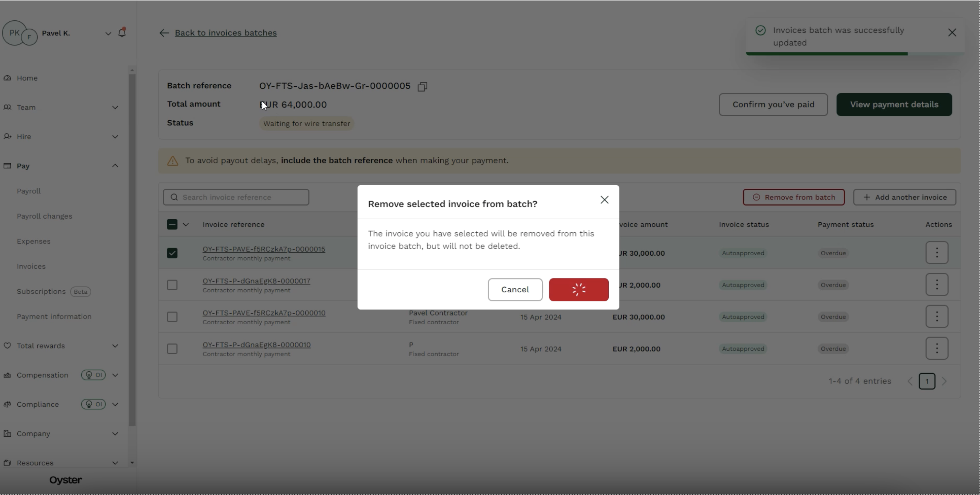Open the notifications bell

pyautogui.click(x=122, y=33)
